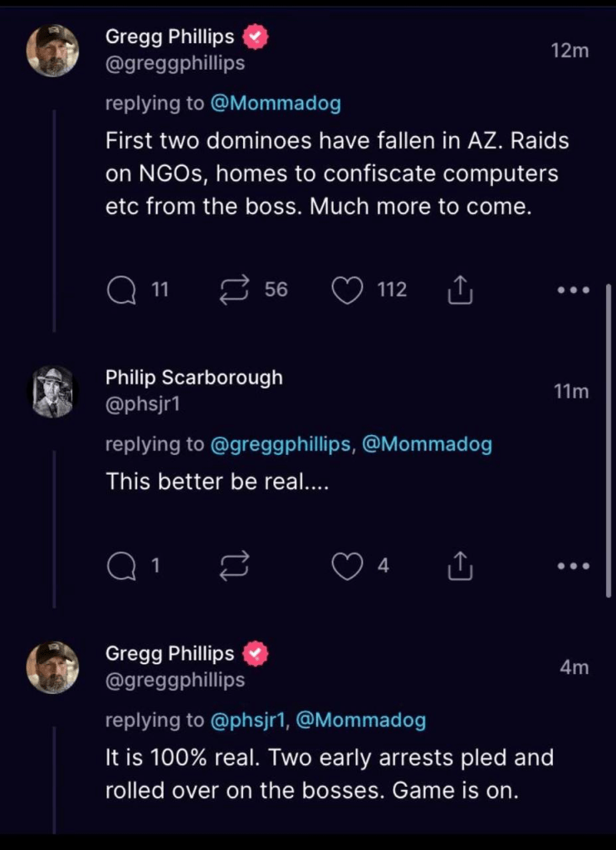616x850 pixels.
Task: Click the @phsjr1 mention in last reply
Action: pyautogui.click(x=247, y=720)
